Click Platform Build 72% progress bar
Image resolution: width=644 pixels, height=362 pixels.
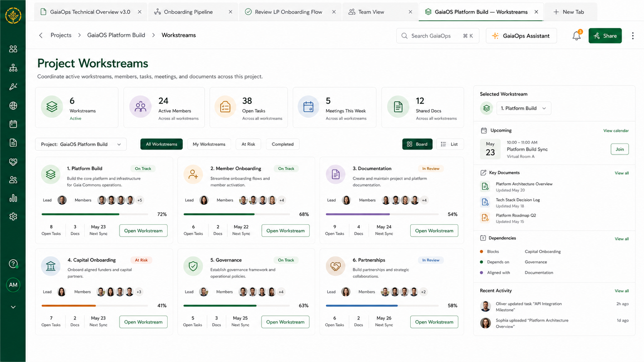(x=95, y=214)
